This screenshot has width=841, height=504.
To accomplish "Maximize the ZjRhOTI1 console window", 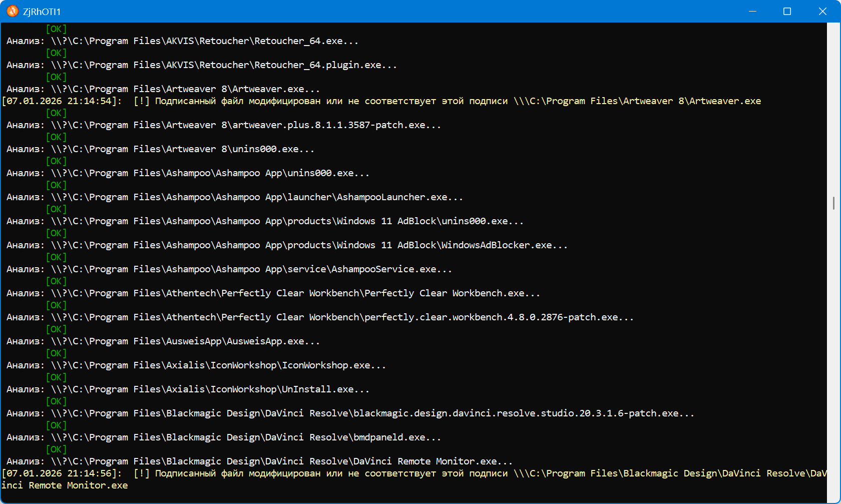I will click(787, 11).
